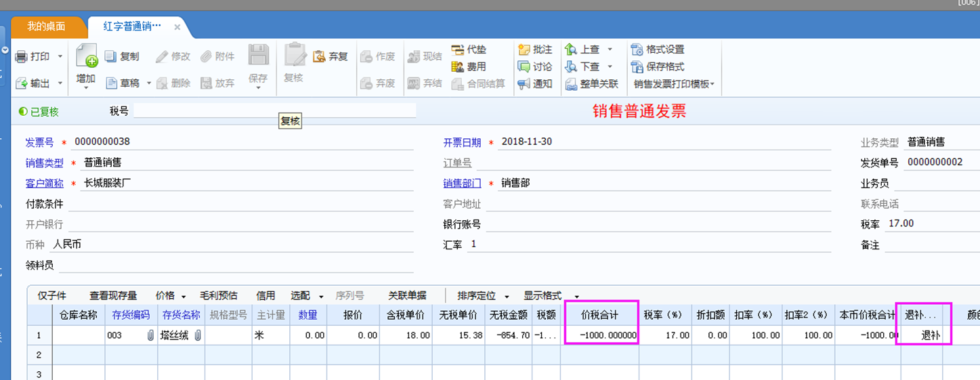Click the 信用 button
Screen dimensions: 980x380
point(265,295)
